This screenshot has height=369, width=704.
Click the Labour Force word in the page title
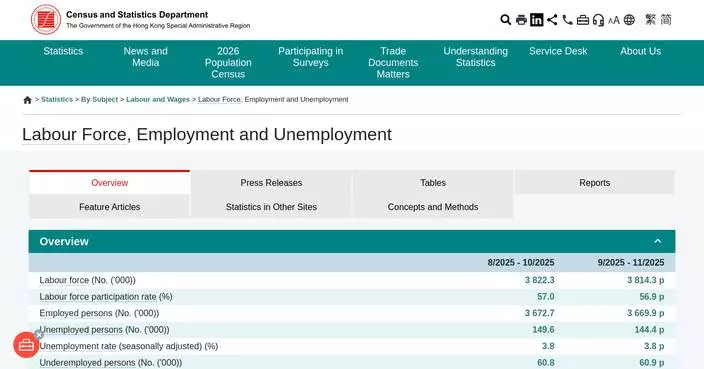tap(75, 134)
